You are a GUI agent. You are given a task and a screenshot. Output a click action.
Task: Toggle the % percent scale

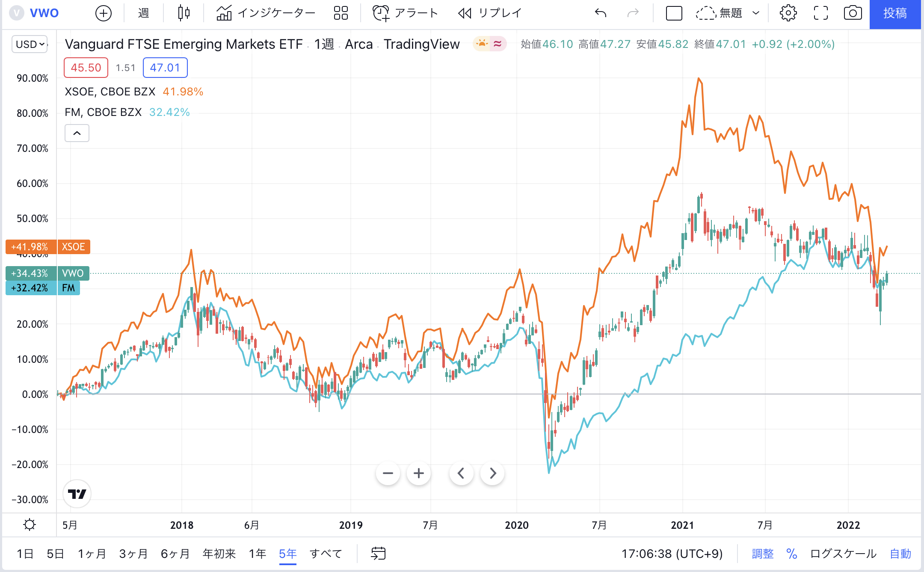click(x=792, y=554)
